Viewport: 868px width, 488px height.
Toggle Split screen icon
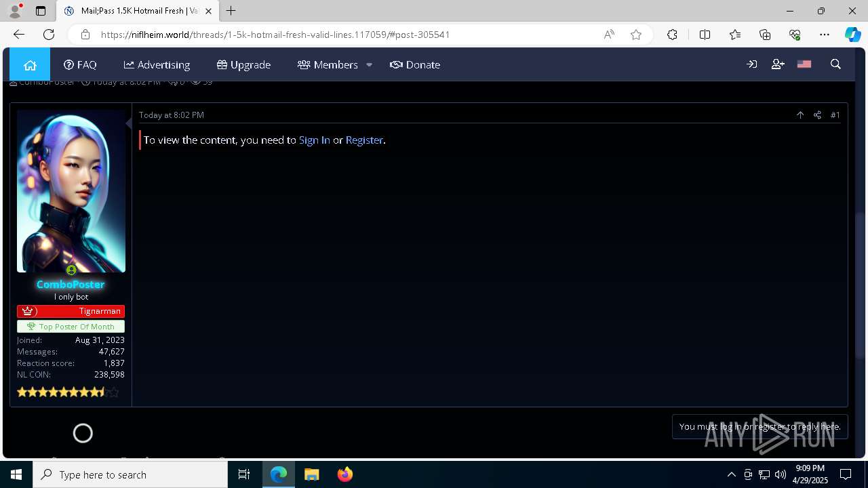[x=705, y=35]
